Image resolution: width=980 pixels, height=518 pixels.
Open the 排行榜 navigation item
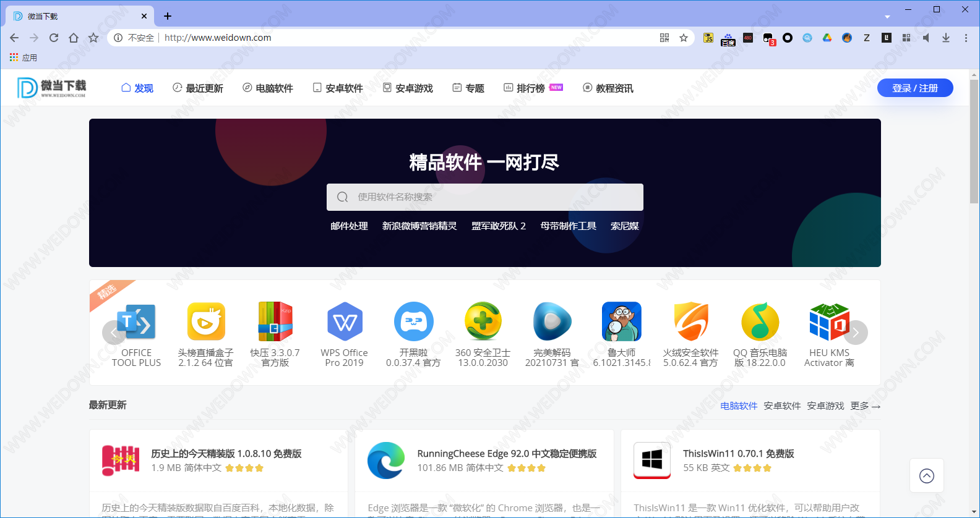[x=533, y=88]
